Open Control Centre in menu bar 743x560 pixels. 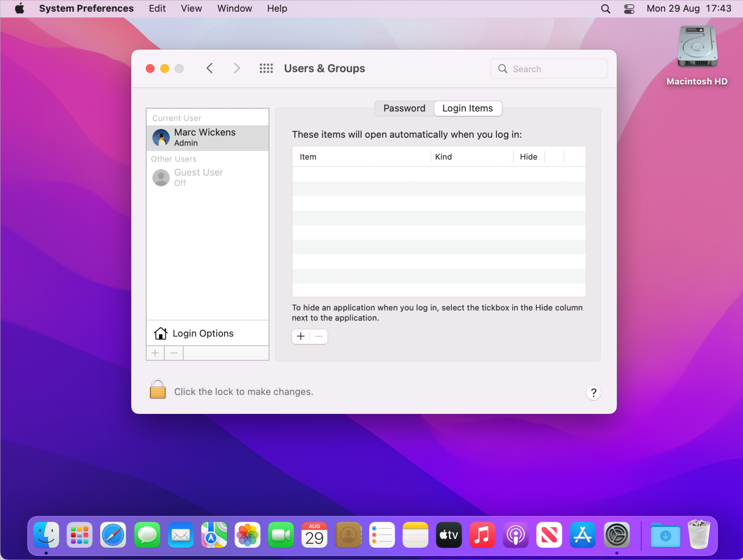pyautogui.click(x=629, y=9)
